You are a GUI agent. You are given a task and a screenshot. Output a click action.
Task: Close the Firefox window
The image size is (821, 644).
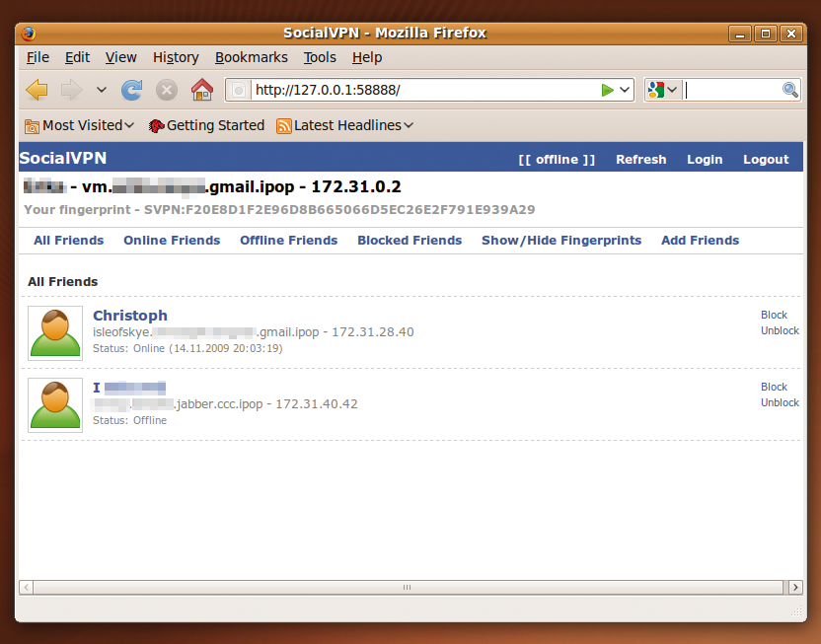[791, 34]
